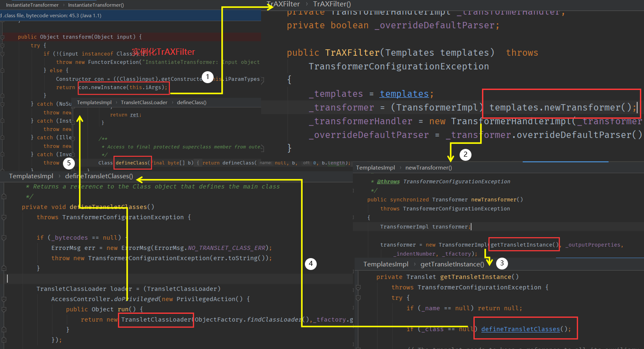Collapse fold marker at throws TransformerConfigurationException in defineTransletClasses

[x=4, y=217]
